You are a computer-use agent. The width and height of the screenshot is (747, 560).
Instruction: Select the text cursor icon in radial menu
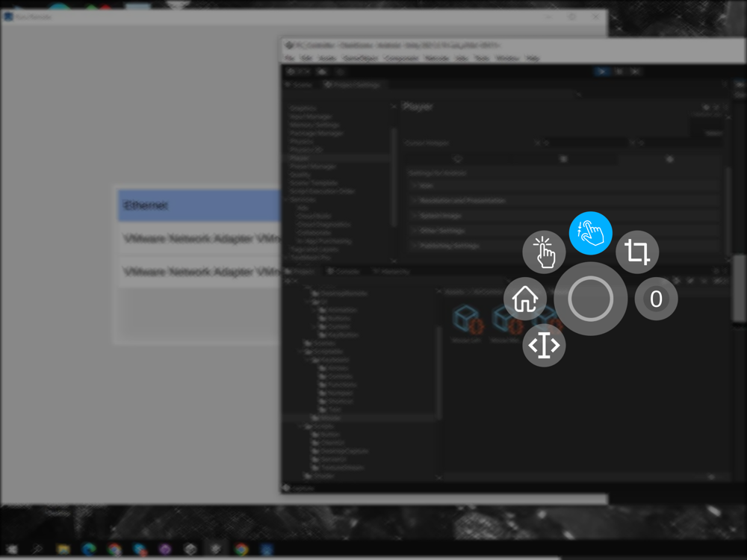[x=544, y=345]
